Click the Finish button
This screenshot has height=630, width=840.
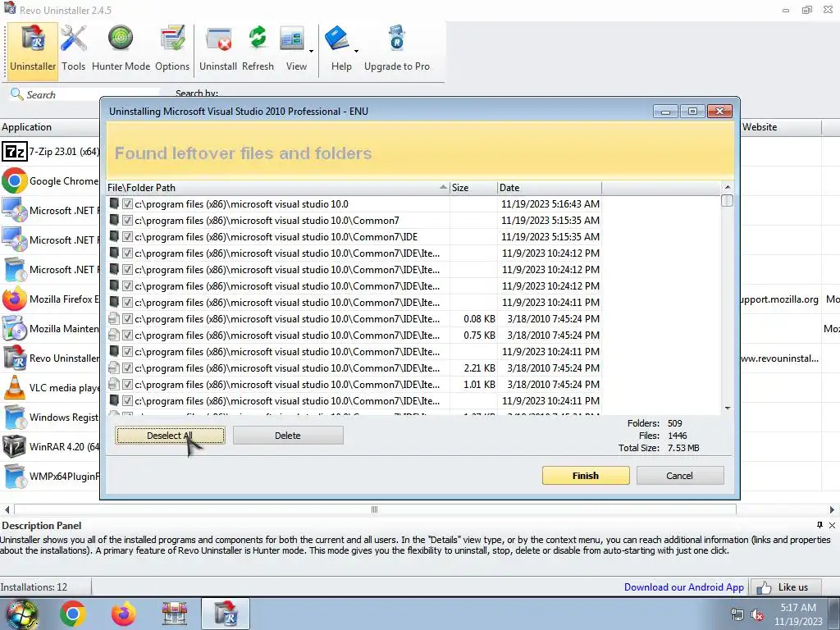(586, 476)
